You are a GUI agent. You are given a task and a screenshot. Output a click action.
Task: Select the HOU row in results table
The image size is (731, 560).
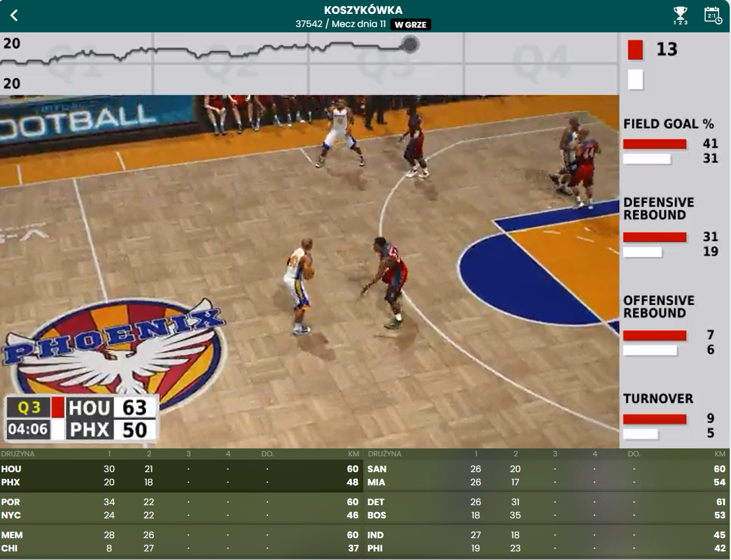[x=182, y=469]
